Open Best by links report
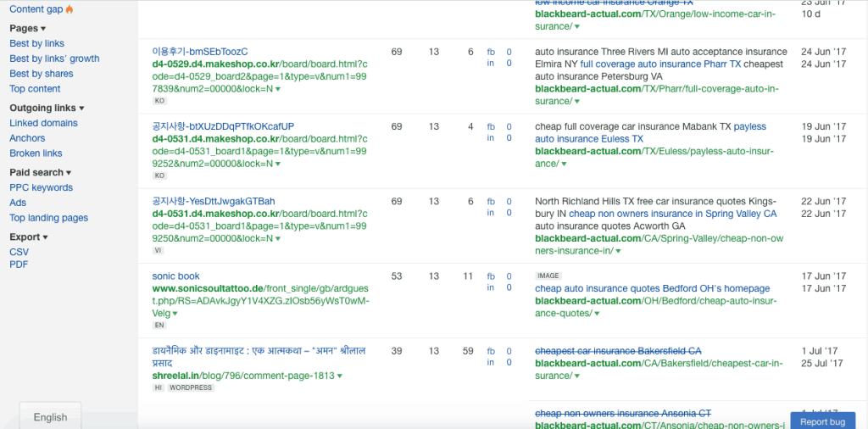Screen dimensions: 868x429 [36, 43]
